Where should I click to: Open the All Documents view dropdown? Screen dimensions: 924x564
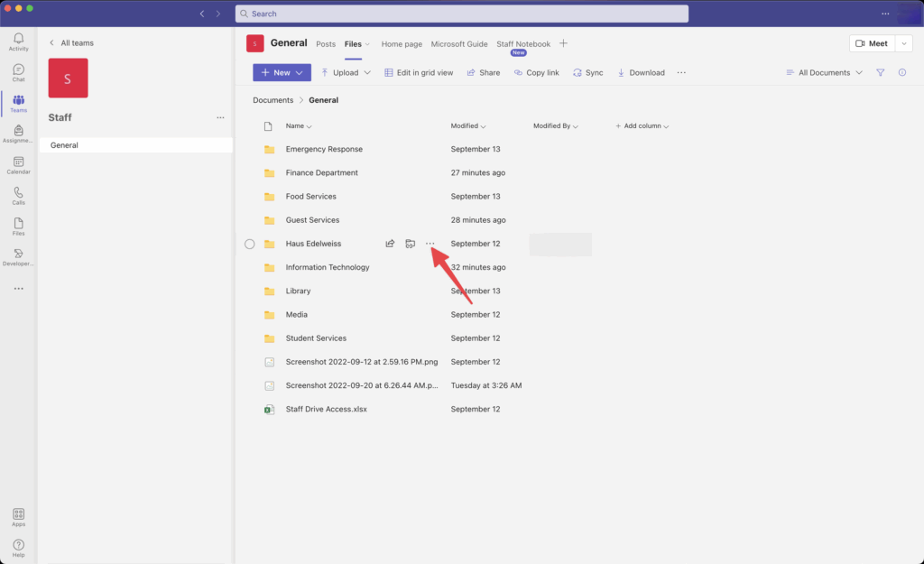coord(824,72)
